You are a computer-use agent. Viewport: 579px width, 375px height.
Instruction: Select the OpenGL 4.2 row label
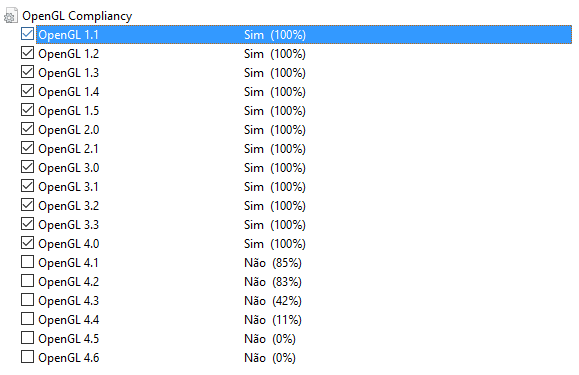[x=69, y=282]
